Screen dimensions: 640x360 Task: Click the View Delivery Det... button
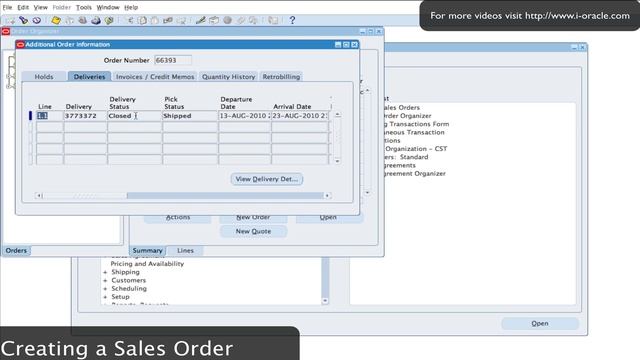267,179
